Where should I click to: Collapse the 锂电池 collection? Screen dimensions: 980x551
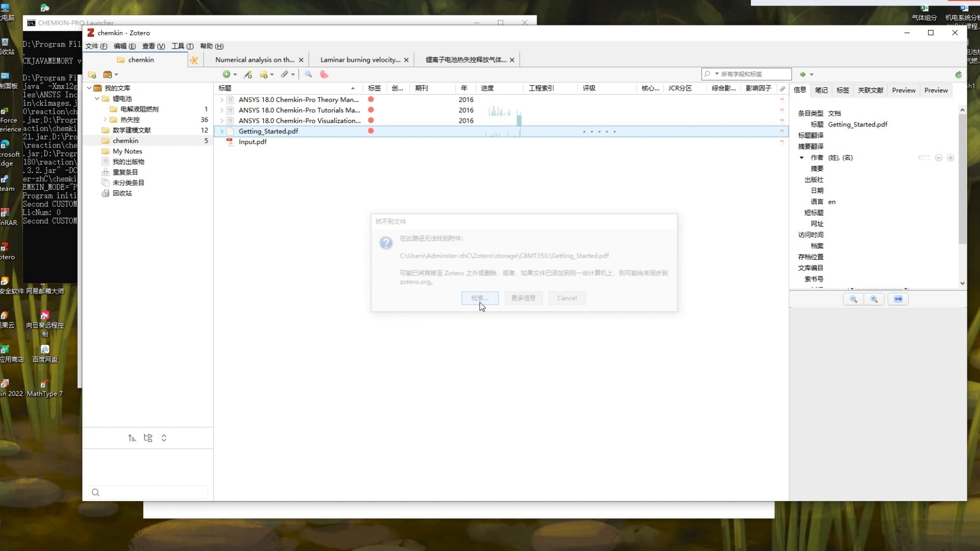click(x=97, y=98)
